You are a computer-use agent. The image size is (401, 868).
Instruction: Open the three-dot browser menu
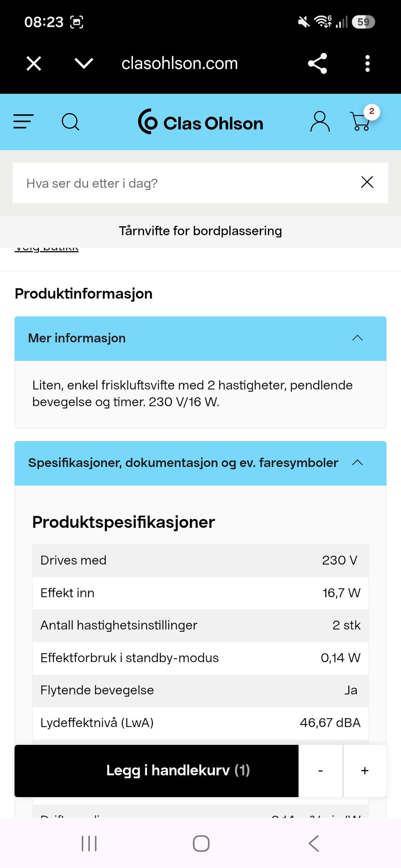(368, 63)
